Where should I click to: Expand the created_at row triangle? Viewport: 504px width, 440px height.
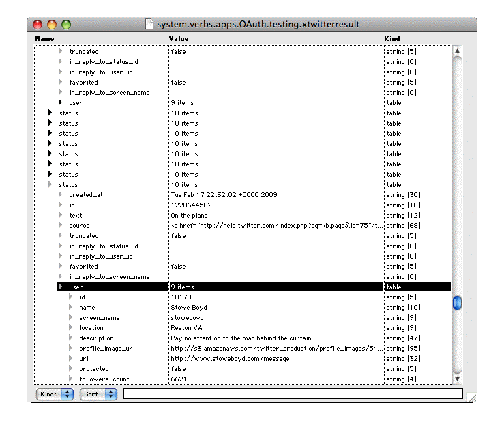pos(60,195)
